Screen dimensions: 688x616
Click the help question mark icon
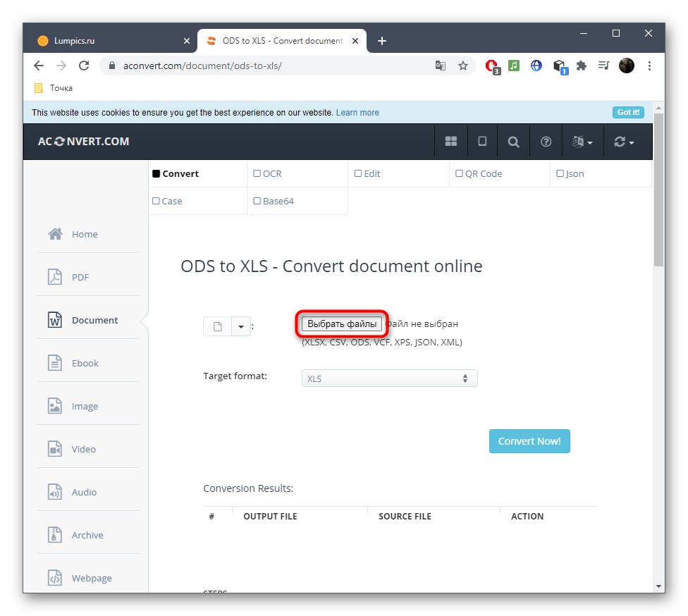pos(546,141)
